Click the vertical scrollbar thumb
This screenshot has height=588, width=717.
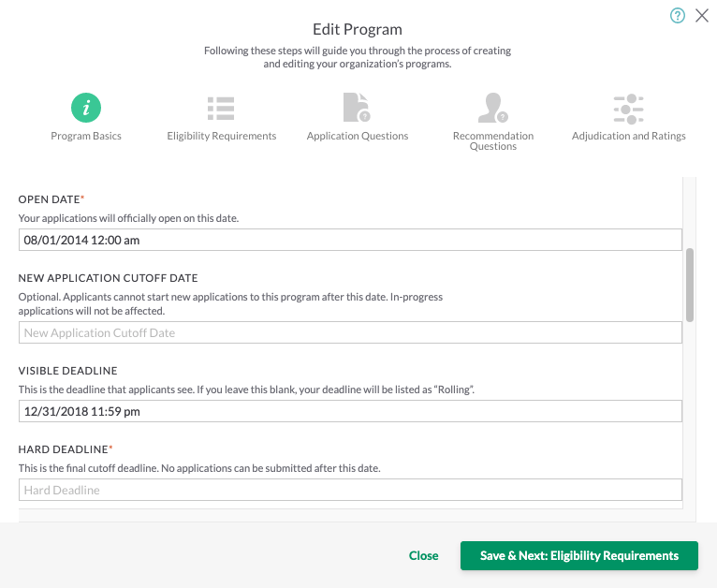pyautogui.click(x=690, y=285)
